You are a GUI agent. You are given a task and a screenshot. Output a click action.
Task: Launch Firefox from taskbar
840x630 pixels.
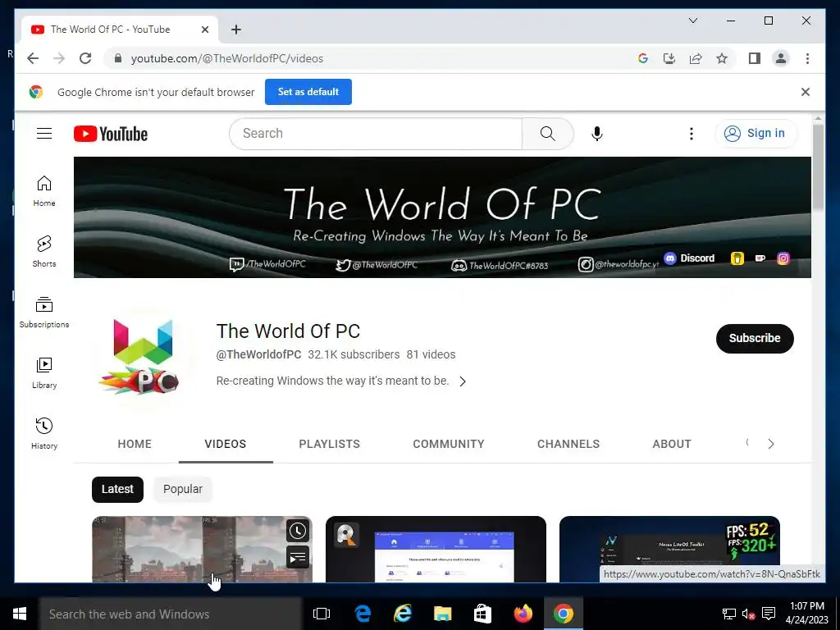pyautogui.click(x=523, y=614)
